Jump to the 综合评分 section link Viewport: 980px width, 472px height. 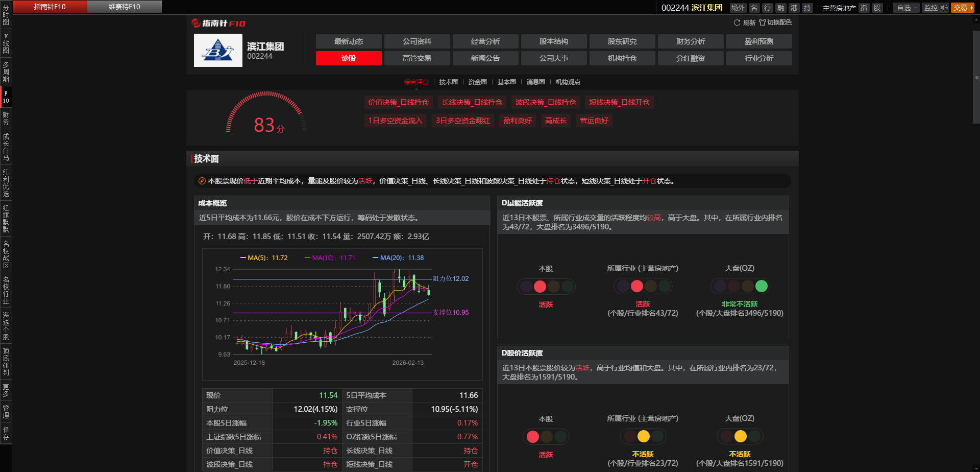pyautogui.click(x=416, y=82)
